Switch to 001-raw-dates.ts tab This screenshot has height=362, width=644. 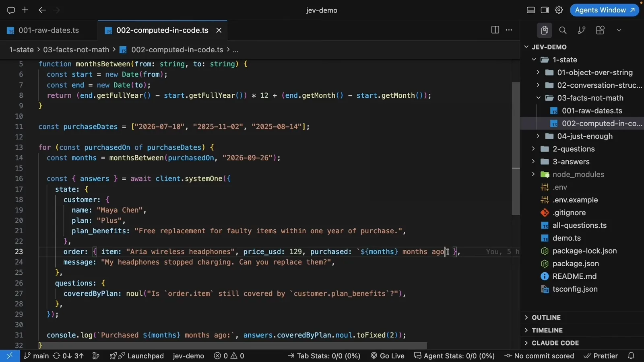point(49,30)
